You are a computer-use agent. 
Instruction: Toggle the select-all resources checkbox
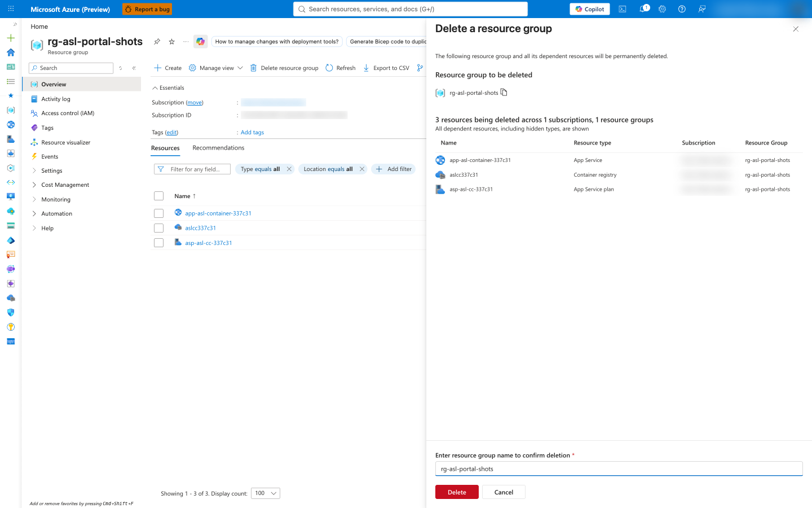point(158,196)
